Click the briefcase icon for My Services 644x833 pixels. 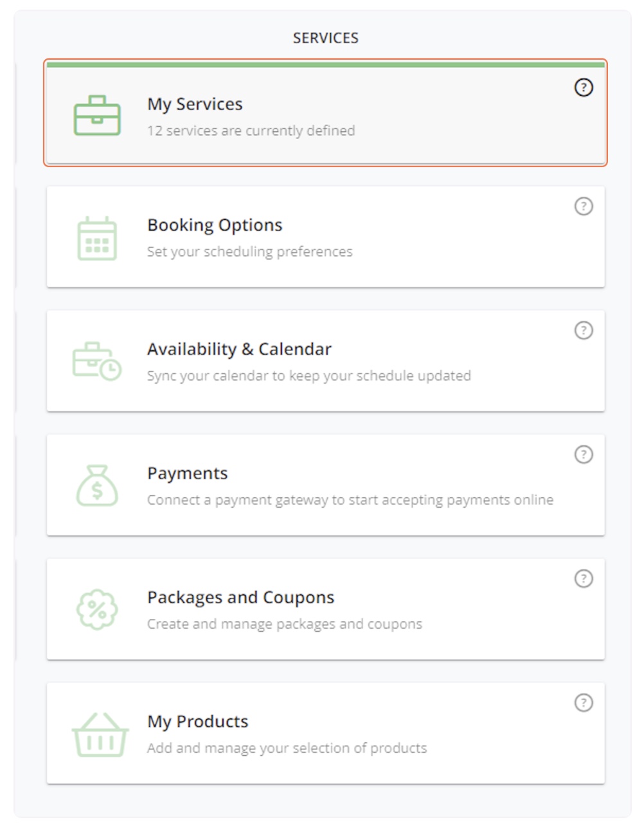(x=97, y=116)
